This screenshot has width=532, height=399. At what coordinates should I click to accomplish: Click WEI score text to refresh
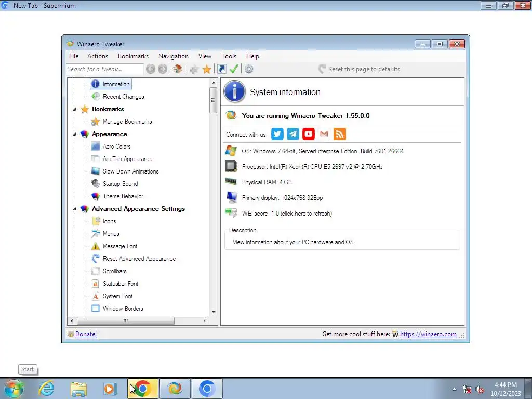(x=287, y=214)
